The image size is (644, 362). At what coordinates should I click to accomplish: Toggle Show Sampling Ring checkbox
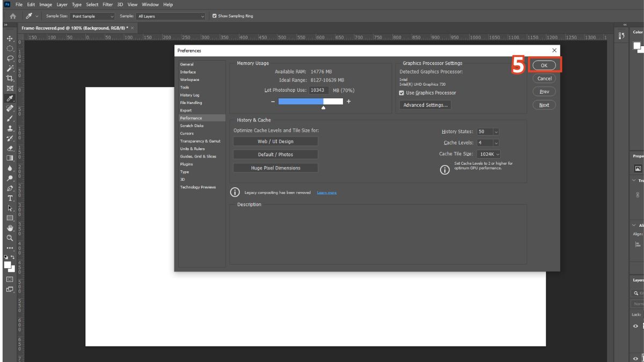(215, 16)
